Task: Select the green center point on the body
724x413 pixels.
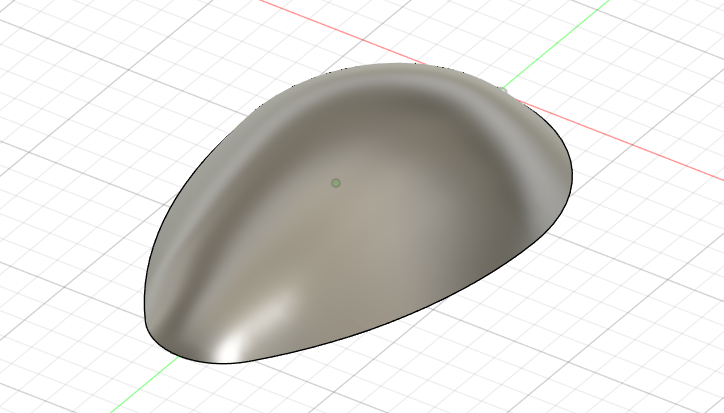Action: tap(336, 183)
